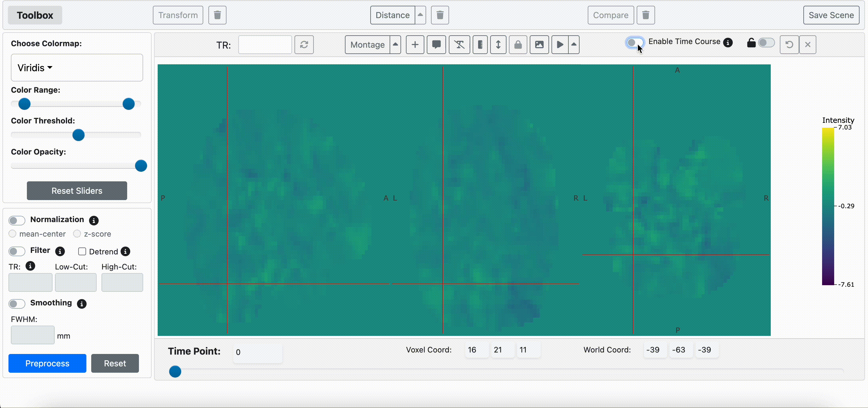868x408 pixels.
Task: Expand the Montage options arrow
Action: tap(395, 44)
